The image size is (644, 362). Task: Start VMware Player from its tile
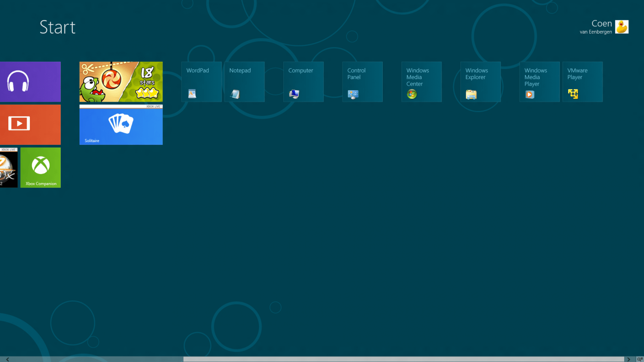click(x=582, y=82)
